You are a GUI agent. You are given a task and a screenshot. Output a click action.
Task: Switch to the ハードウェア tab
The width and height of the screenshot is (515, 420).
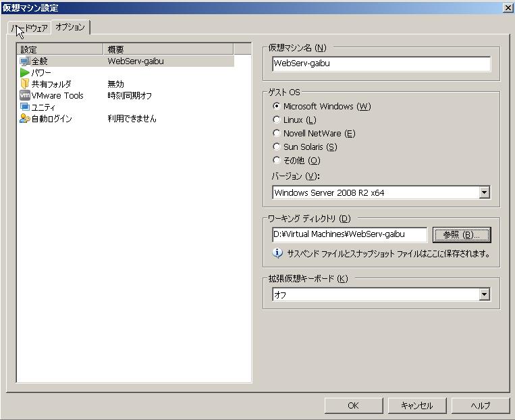click(30, 28)
